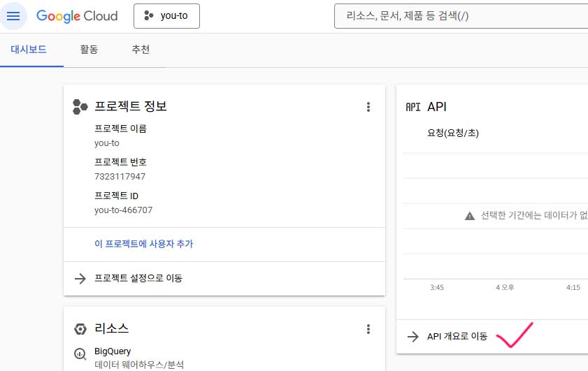
Task: Select project number 7323117947
Action: [120, 177]
